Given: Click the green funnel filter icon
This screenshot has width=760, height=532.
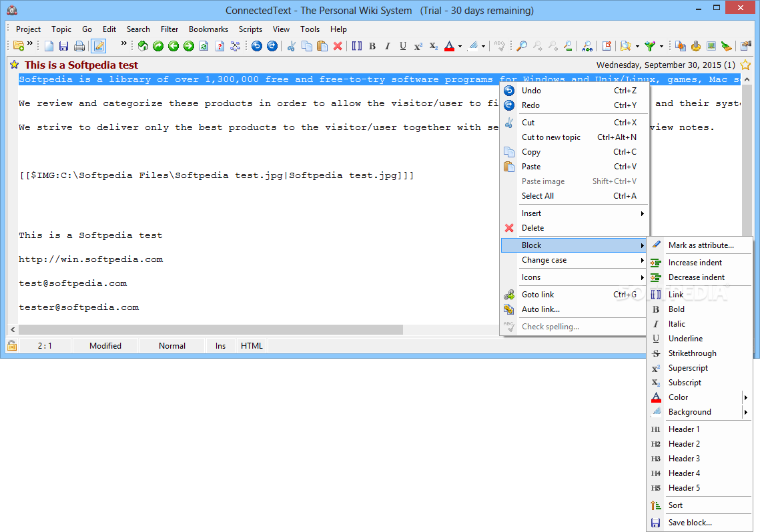Looking at the screenshot, I should pyautogui.click(x=650, y=46).
